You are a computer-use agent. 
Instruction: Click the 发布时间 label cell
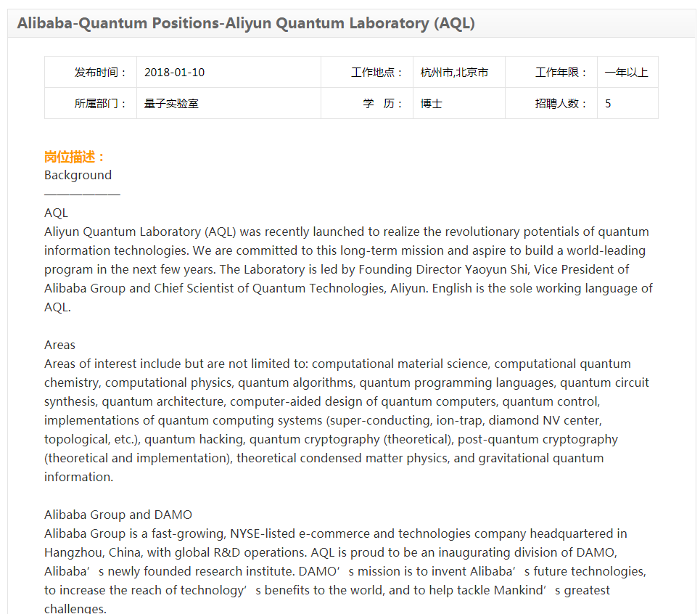pos(91,72)
